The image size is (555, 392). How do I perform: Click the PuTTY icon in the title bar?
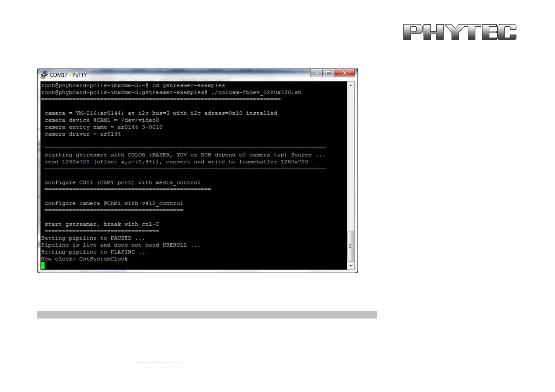click(x=44, y=75)
